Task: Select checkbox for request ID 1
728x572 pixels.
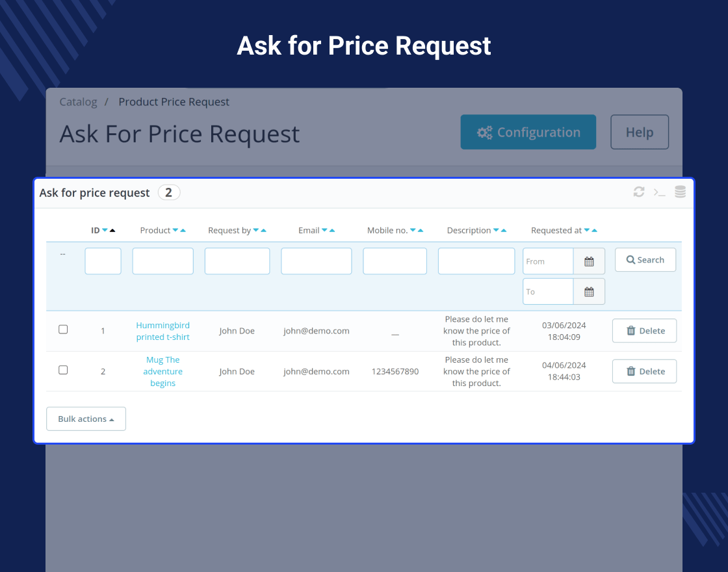Action: tap(63, 329)
